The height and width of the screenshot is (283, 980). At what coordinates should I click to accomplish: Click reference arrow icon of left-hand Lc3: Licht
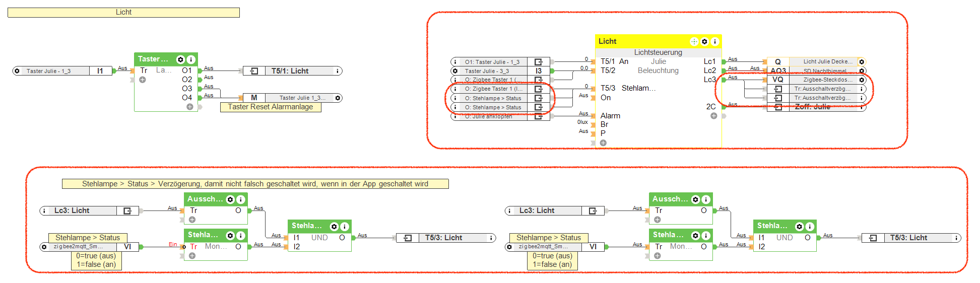[127, 211]
